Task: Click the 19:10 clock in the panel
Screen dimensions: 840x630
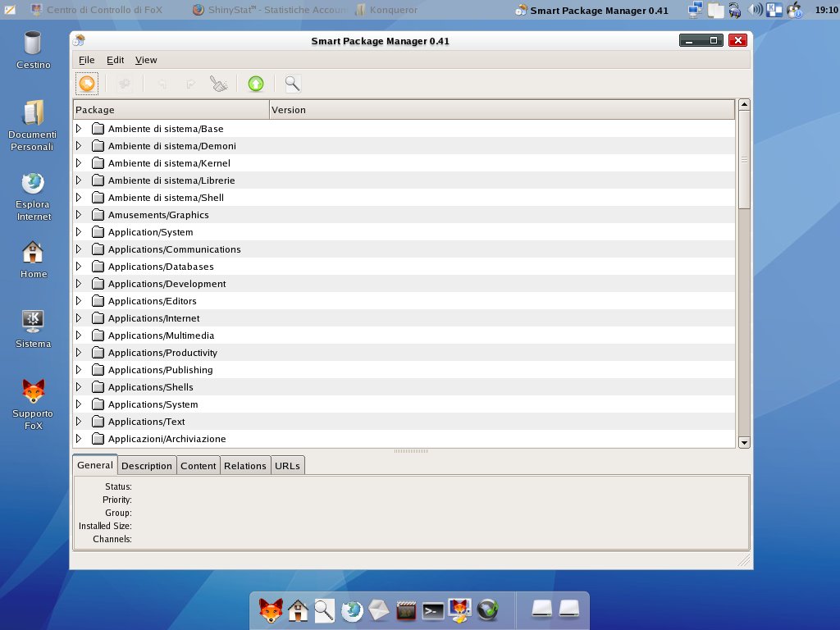Action: click(827, 10)
